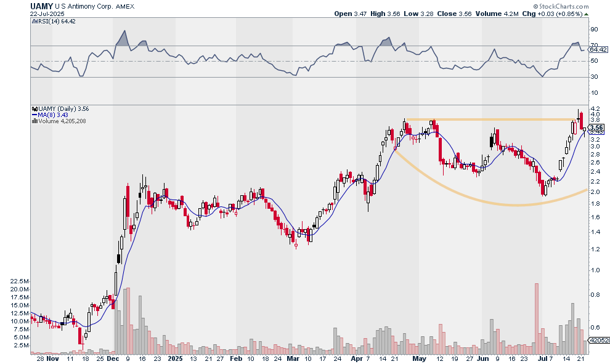This screenshot has height=364, width=610.
Task: Click the 'Chg +0.03 (+0.85%)' value
Action: click(x=553, y=14)
